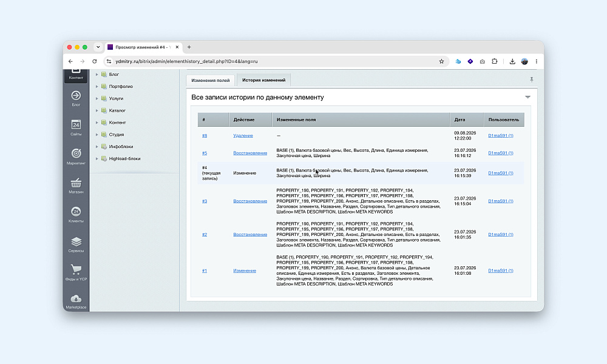The image size is (607, 364).
Task: Pin the tab panel with pin icon
Action: click(x=532, y=79)
